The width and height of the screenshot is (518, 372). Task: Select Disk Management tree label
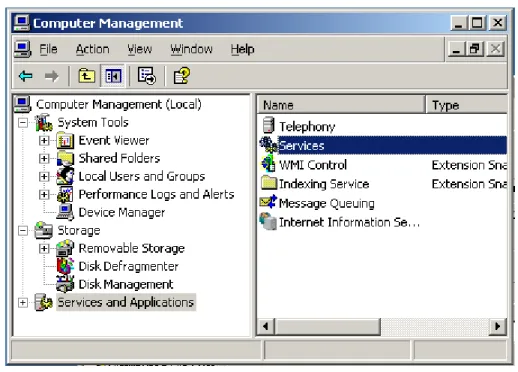[x=126, y=284]
